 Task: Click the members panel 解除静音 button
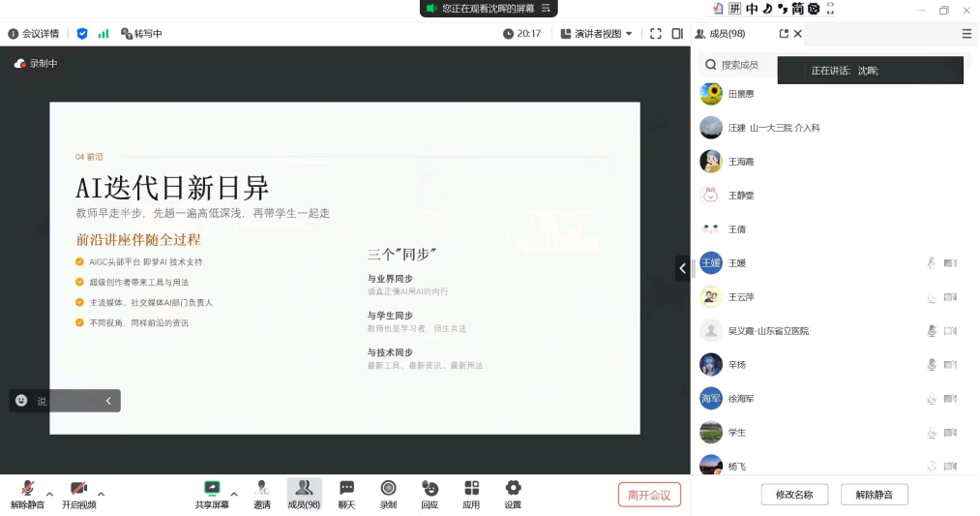click(874, 495)
